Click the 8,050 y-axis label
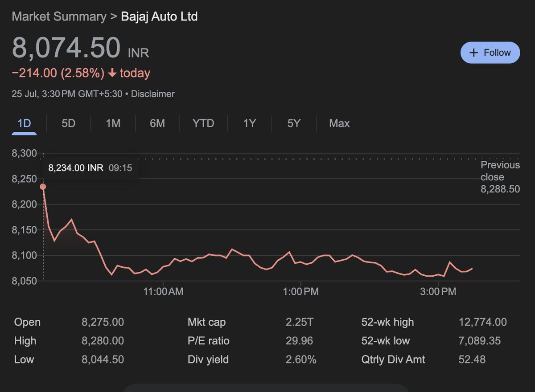 coord(24,281)
